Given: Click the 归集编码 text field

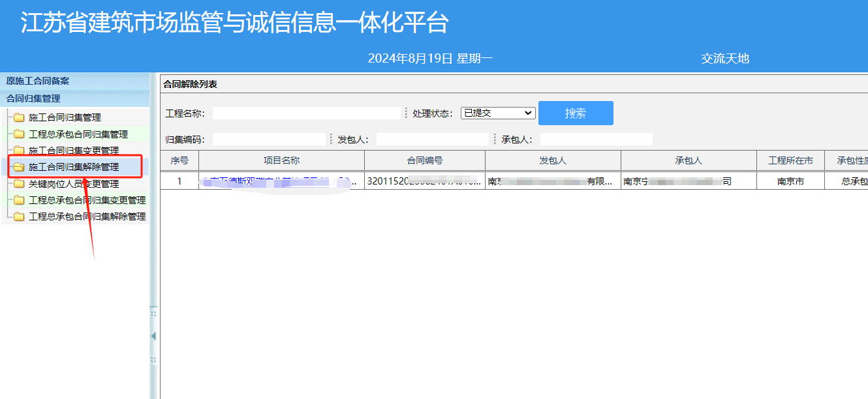Looking at the screenshot, I should point(268,140).
